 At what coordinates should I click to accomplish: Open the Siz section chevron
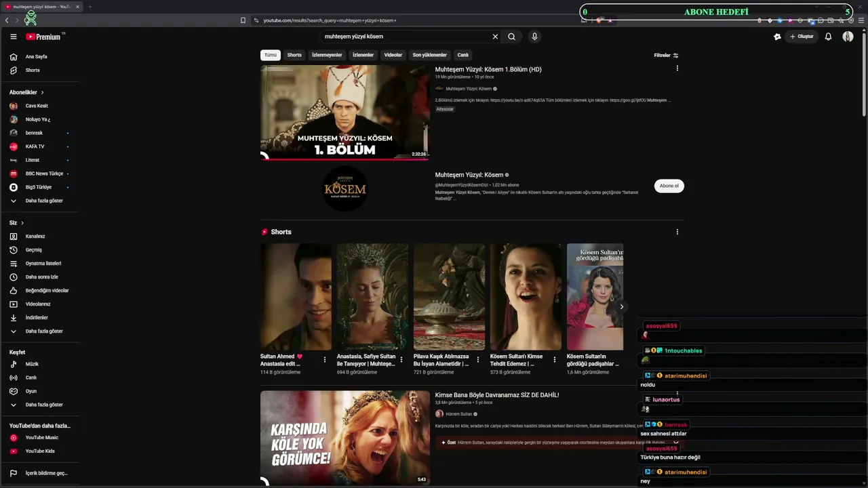click(22, 223)
